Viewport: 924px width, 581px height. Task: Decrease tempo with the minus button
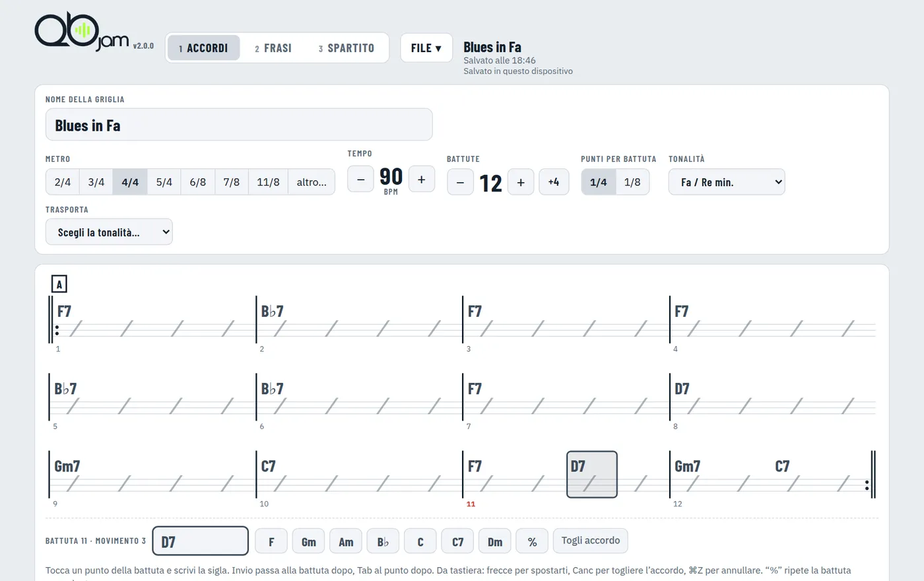point(360,179)
